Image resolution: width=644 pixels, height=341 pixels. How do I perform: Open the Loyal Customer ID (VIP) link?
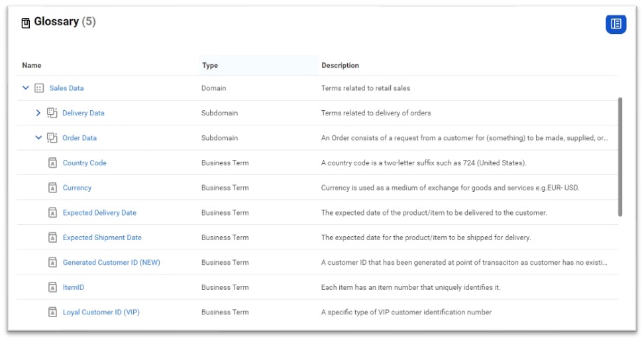101,312
